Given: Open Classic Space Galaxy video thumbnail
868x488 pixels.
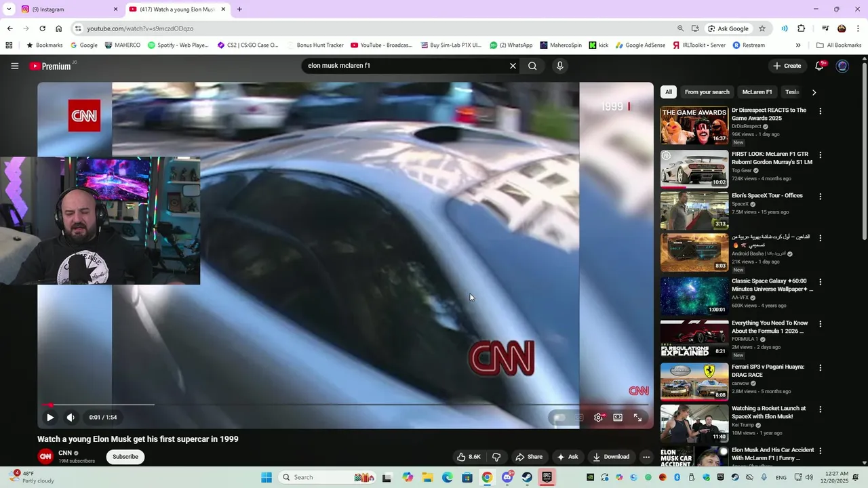Looking at the screenshot, I should coord(694,296).
